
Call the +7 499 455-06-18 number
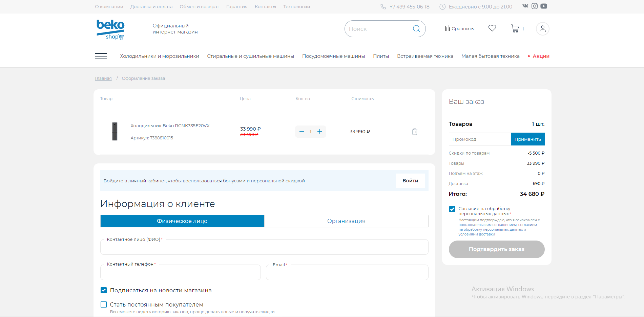click(410, 7)
